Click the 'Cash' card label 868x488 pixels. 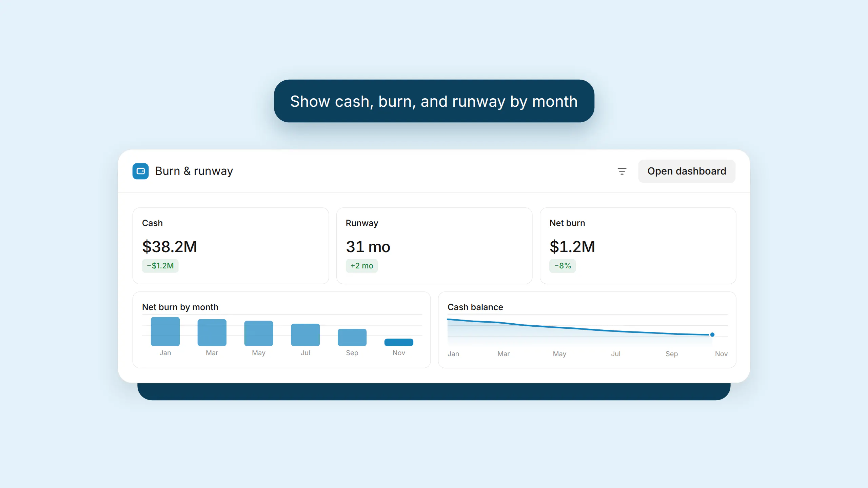152,223
